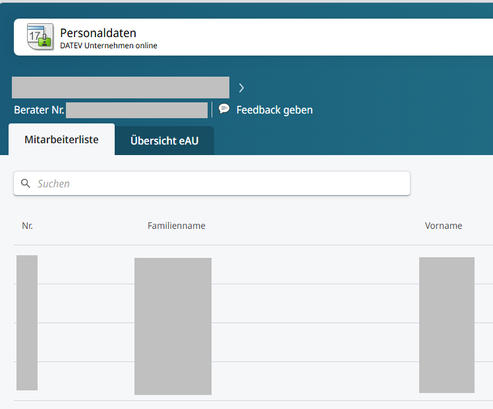Viewport: 493px width, 409px height.
Task: Focus the Suchen search input field
Action: pos(212,184)
